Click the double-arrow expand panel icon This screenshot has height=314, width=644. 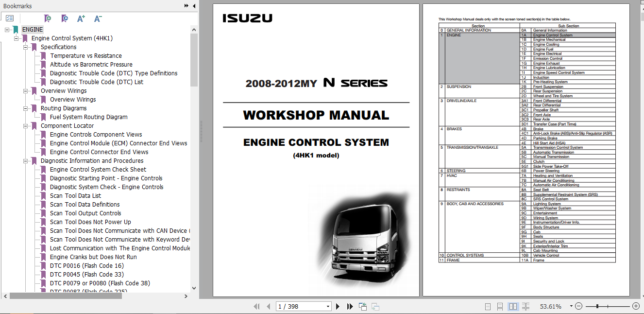coord(186,6)
